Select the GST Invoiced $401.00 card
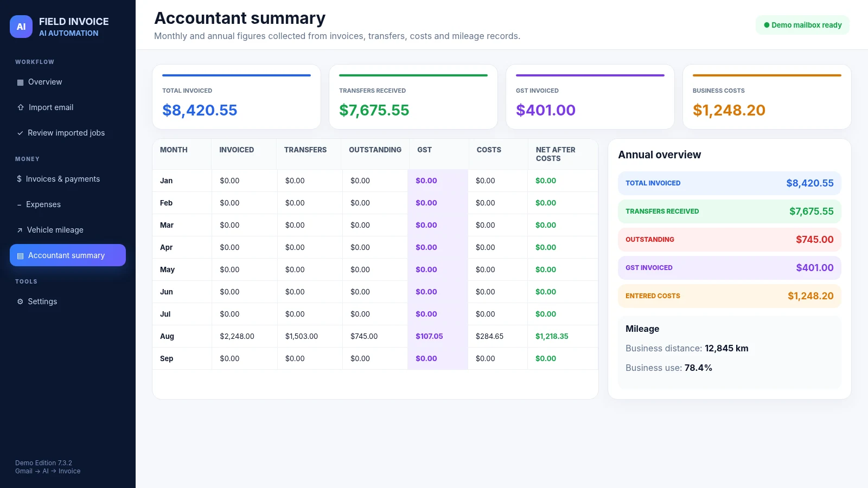The height and width of the screenshot is (488, 868). [x=590, y=97]
